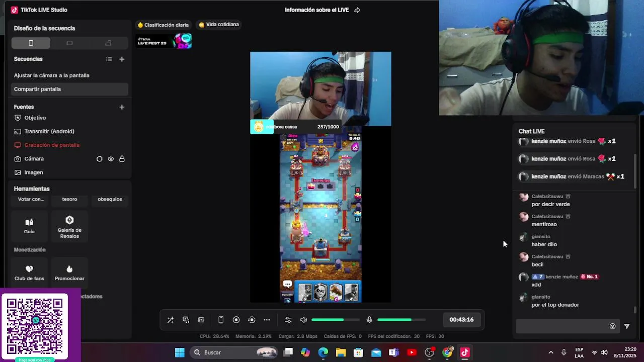The width and height of the screenshot is (644, 362).
Task: Click the mobile preview icon
Action: point(220,320)
